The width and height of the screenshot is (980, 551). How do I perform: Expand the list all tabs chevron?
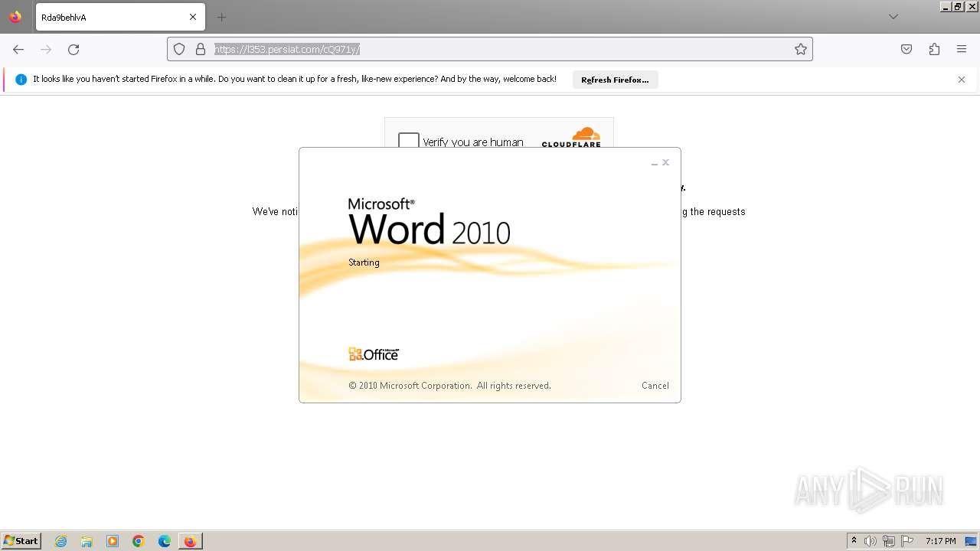point(893,17)
